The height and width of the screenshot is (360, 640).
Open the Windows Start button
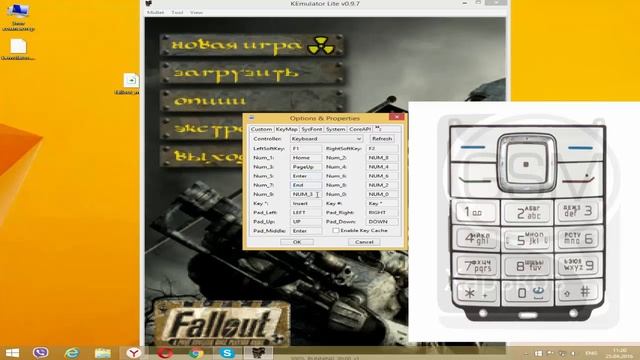tap(12, 353)
